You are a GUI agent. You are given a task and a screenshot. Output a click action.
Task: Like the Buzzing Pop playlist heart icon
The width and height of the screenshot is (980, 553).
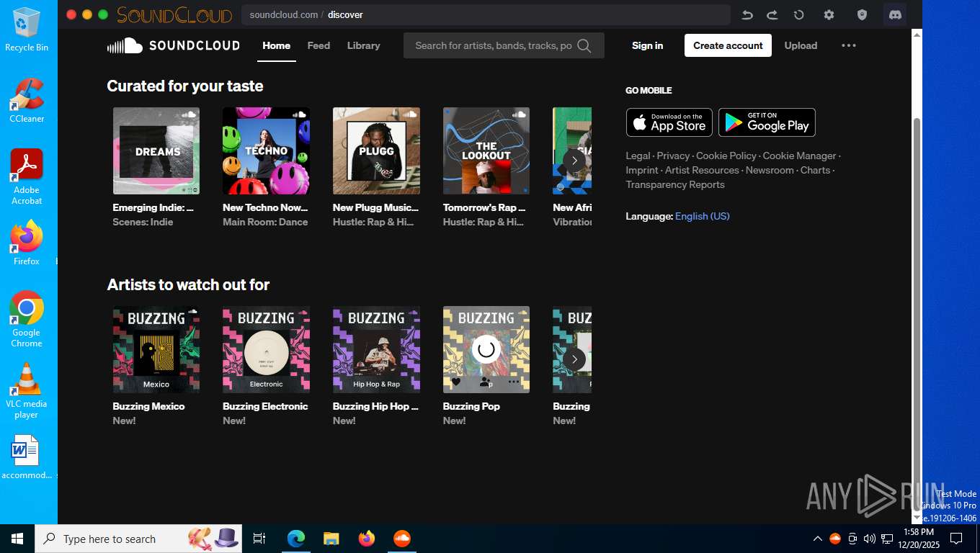(455, 382)
